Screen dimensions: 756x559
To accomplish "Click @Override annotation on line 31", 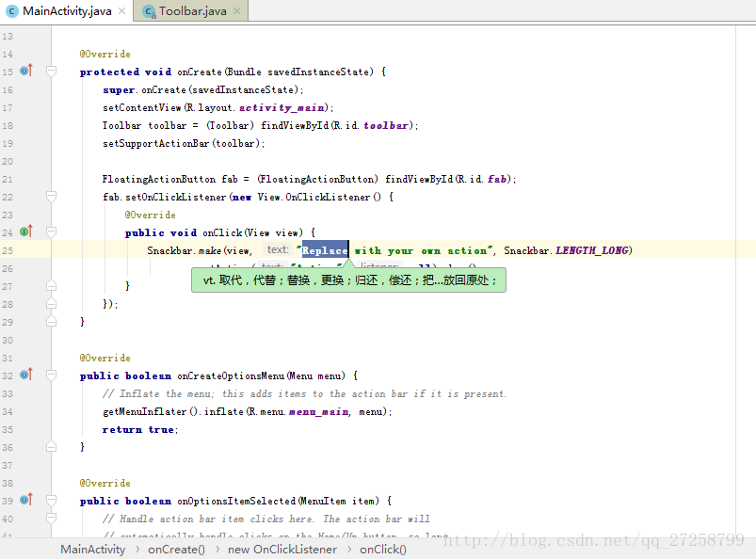I will click(105, 358).
